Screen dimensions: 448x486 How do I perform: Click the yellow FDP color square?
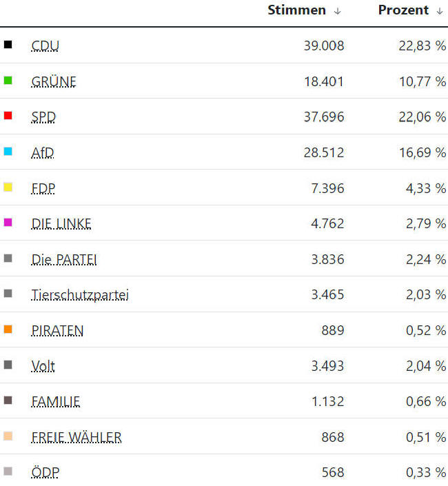point(8,187)
